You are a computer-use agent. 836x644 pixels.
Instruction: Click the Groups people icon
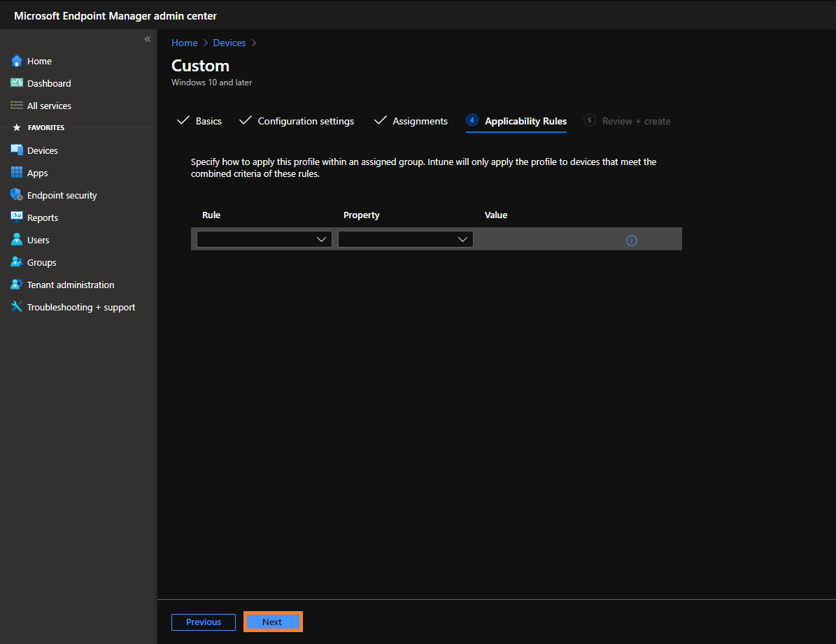(x=17, y=262)
